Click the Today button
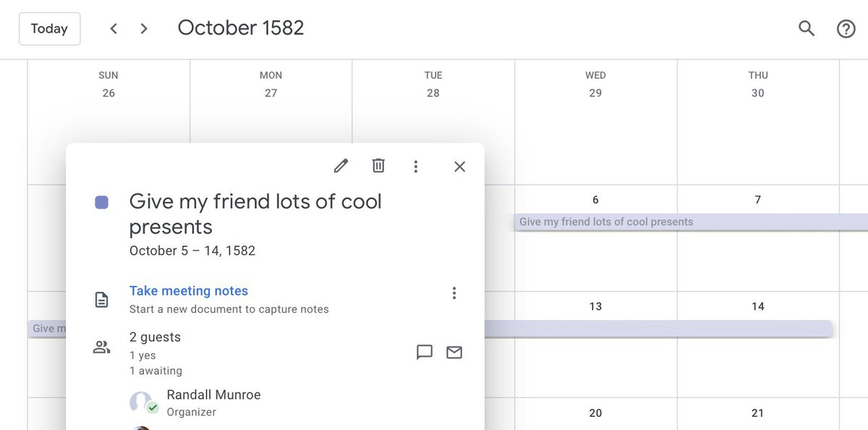868x430 pixels. (x=49, y=29)
